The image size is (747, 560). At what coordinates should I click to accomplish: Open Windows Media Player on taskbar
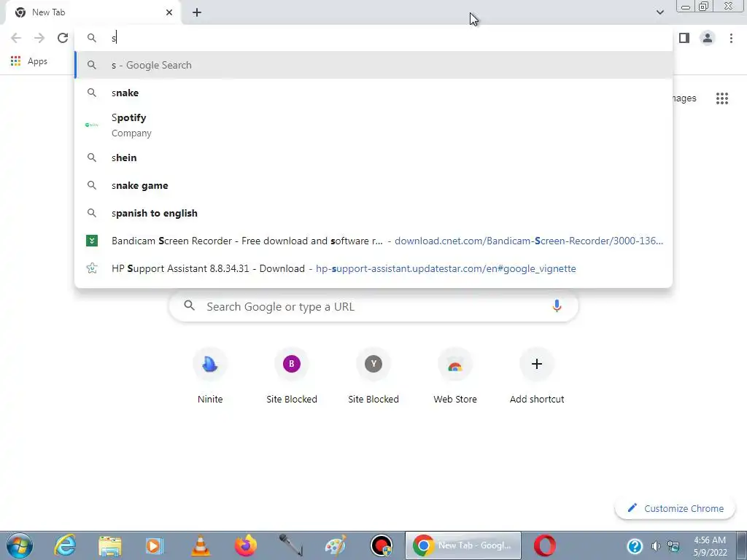click(x=155, y=545)
